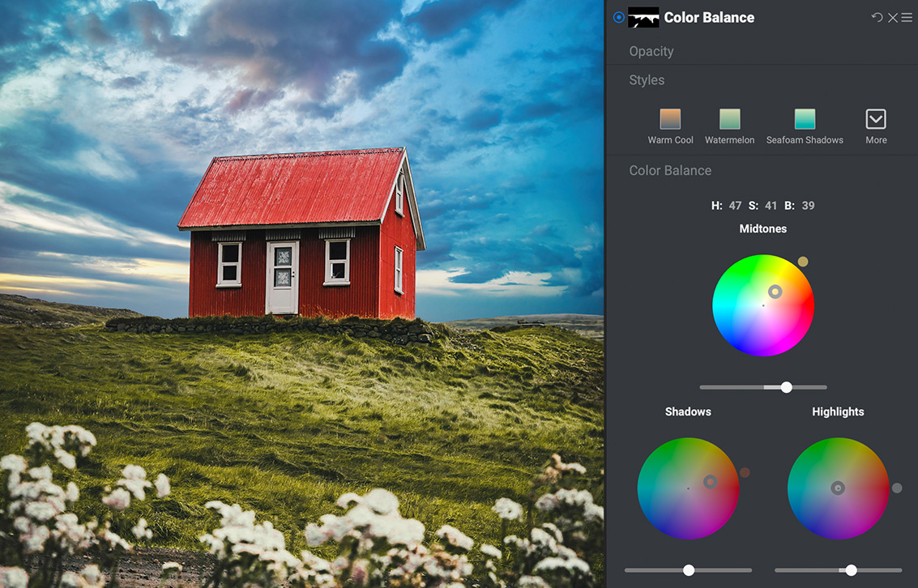Select the Warm Cool style preset

pyautogui.click(x=670, y=117)
